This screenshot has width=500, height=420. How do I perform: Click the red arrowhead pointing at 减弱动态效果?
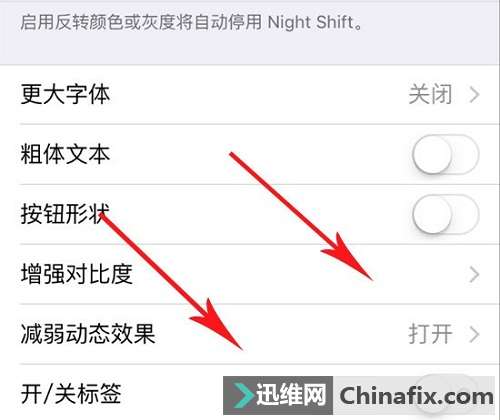tap(218, 325)
